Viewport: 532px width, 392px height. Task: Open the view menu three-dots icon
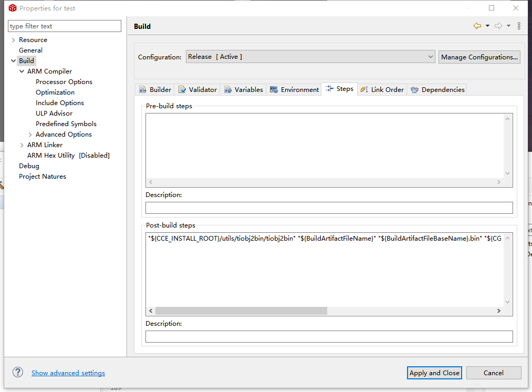(x=519, y=26)
